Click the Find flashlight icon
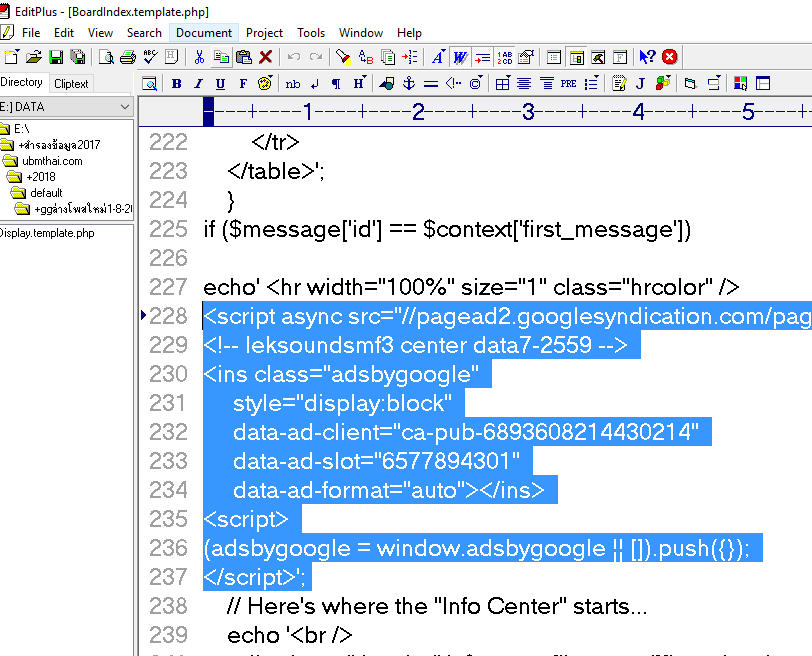812x656 pixels. 343,57
